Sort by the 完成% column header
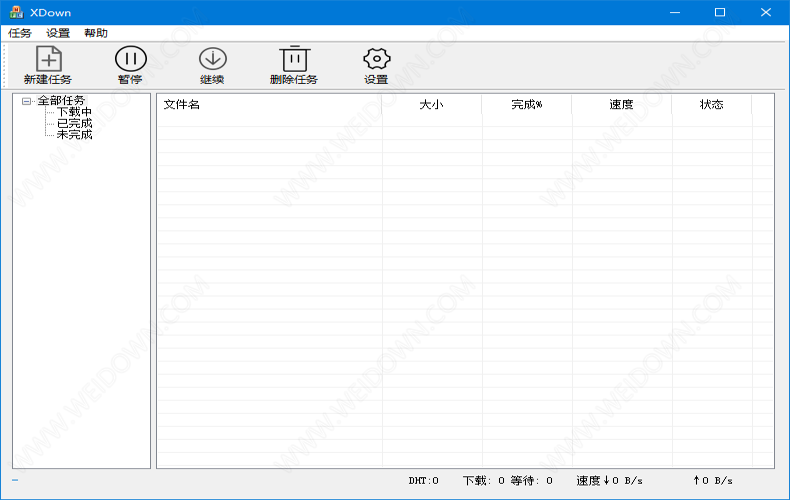This screenshot has width=790, height=500. click(526, 104)
